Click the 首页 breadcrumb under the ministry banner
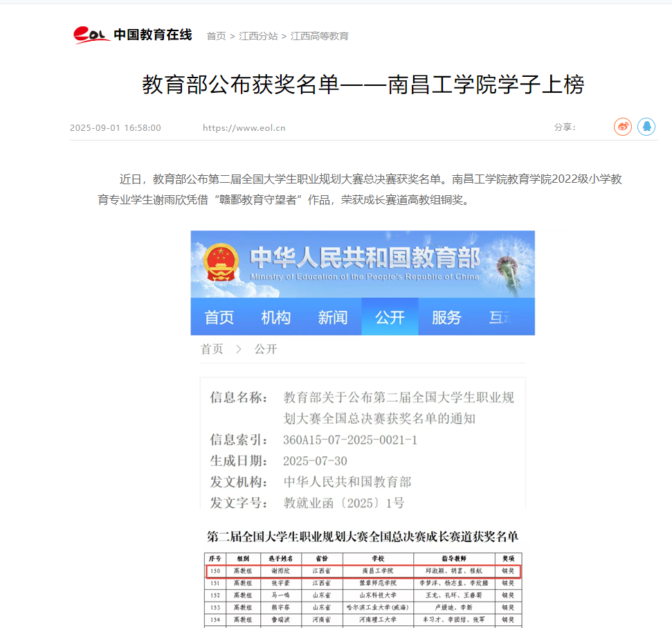Screen dimensions: 672x628 click(212, 349)
